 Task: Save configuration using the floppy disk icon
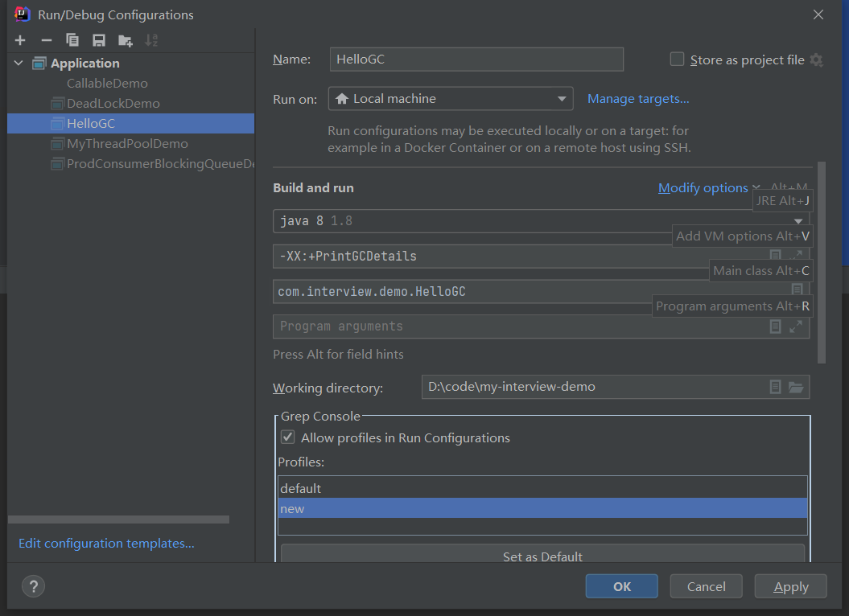(99, 40)
